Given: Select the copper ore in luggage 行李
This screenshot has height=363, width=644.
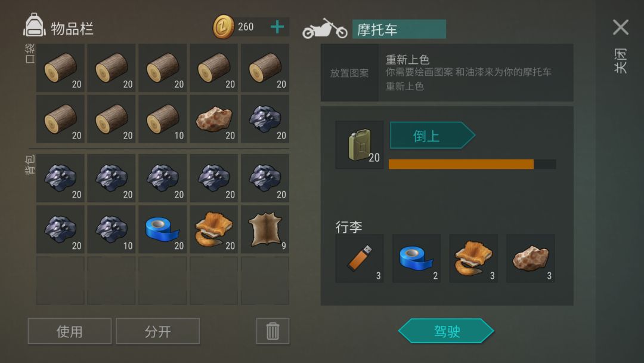Looking at the screenshot, I should (x=531, y=259).
